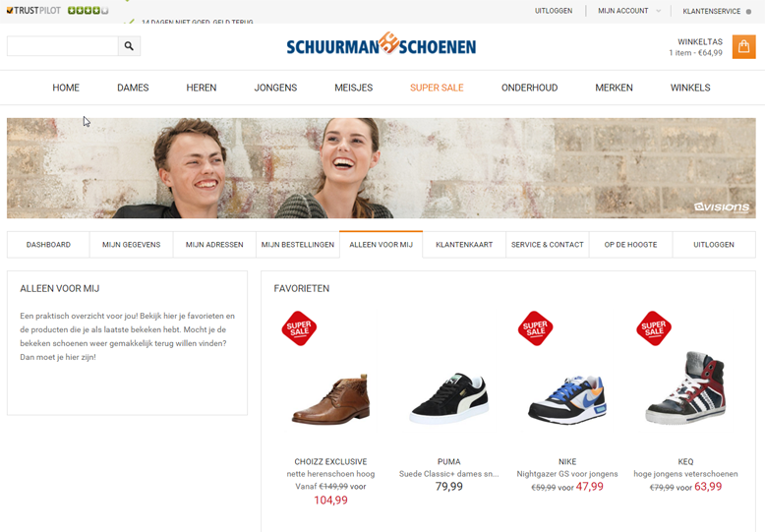Click the magnifying glass search icon
Viewport: 765px width, 532px height.
(129, 46)
